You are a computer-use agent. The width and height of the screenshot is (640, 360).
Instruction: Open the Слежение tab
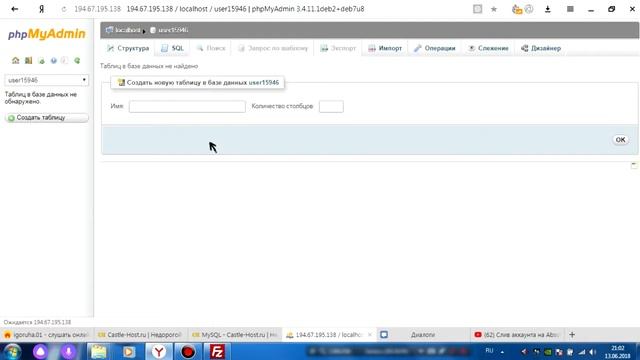(x=488, y=48)
